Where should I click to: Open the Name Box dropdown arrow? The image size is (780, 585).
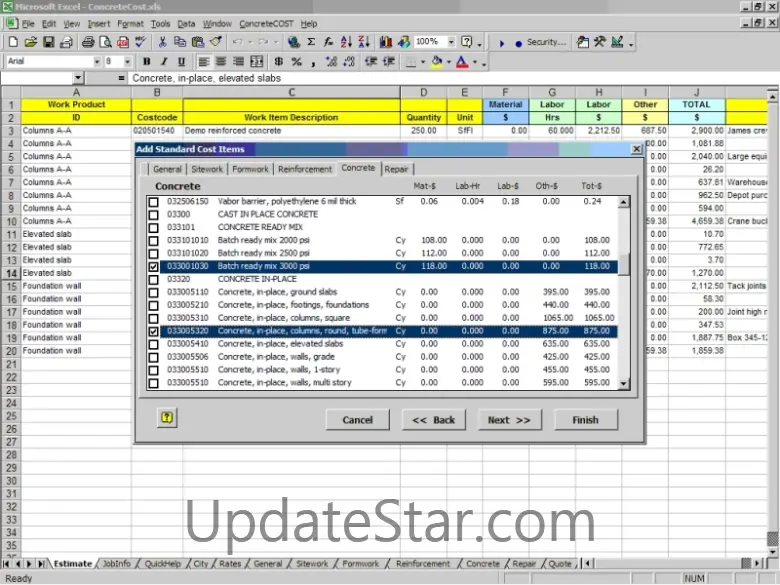pyautogui.click(x=78, y=78)
